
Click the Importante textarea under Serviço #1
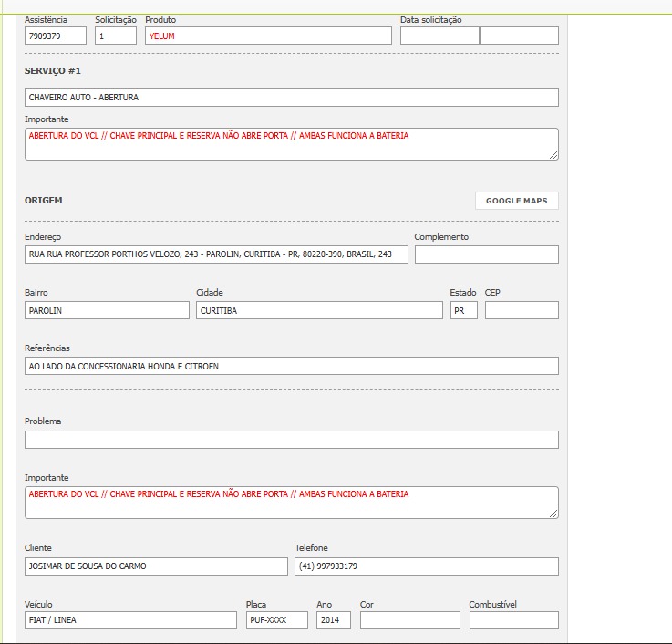pyautogui.click(x=291, y=144)
